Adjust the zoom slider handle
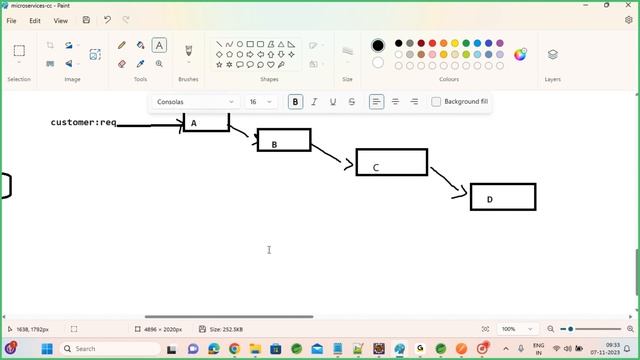Screen dimensions: 640x360 click(570, 329)
